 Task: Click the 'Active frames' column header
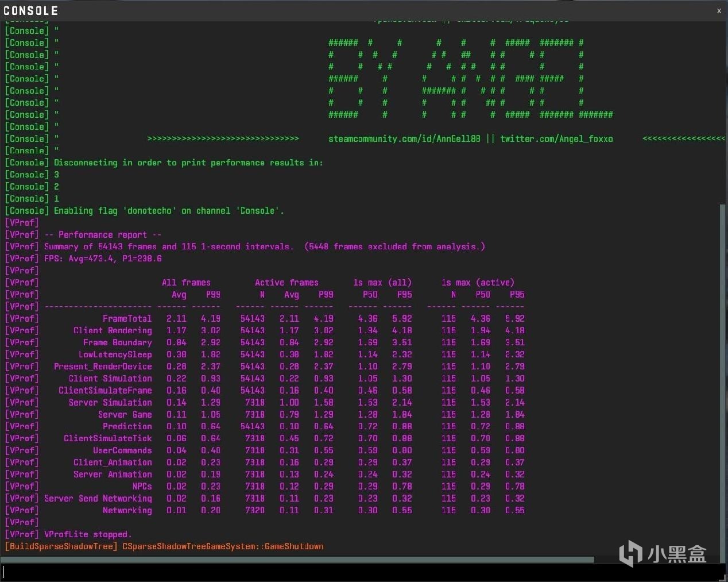click(286, 283)
